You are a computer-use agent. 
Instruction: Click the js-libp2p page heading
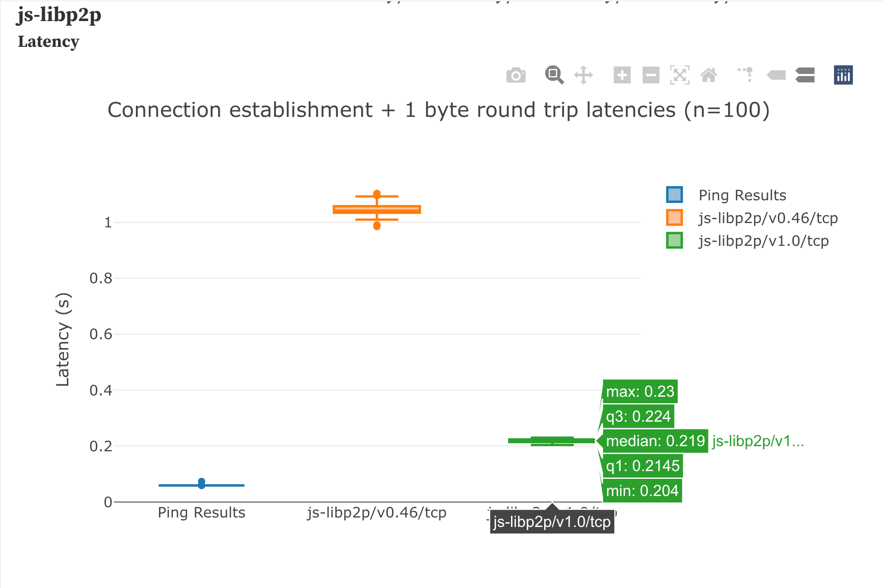(59, 15)
